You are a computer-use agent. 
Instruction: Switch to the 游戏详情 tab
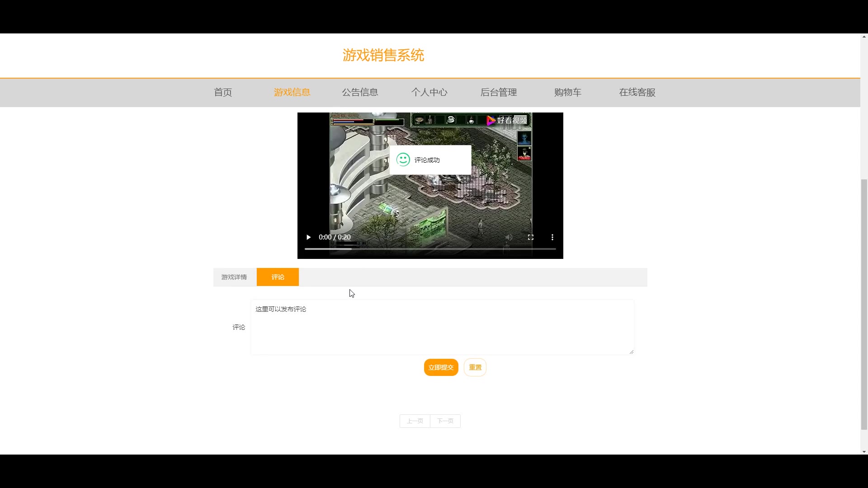click(234, 277)
